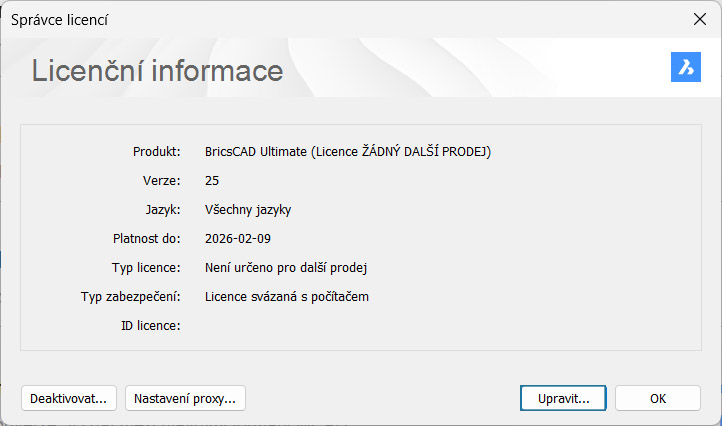
Task: Close the Správce licencí dialog
Action: coord(699,19)
